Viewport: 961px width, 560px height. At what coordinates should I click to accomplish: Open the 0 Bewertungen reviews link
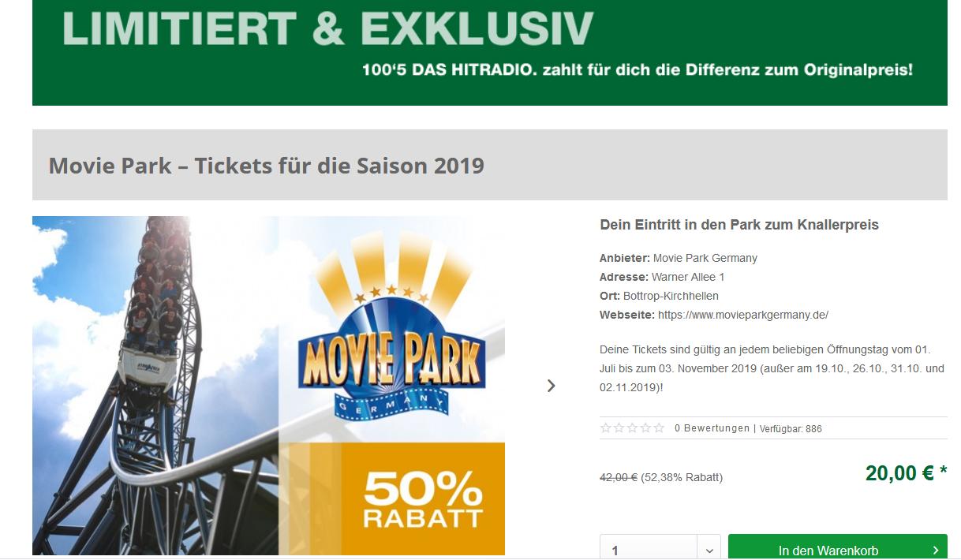(712, 428)
